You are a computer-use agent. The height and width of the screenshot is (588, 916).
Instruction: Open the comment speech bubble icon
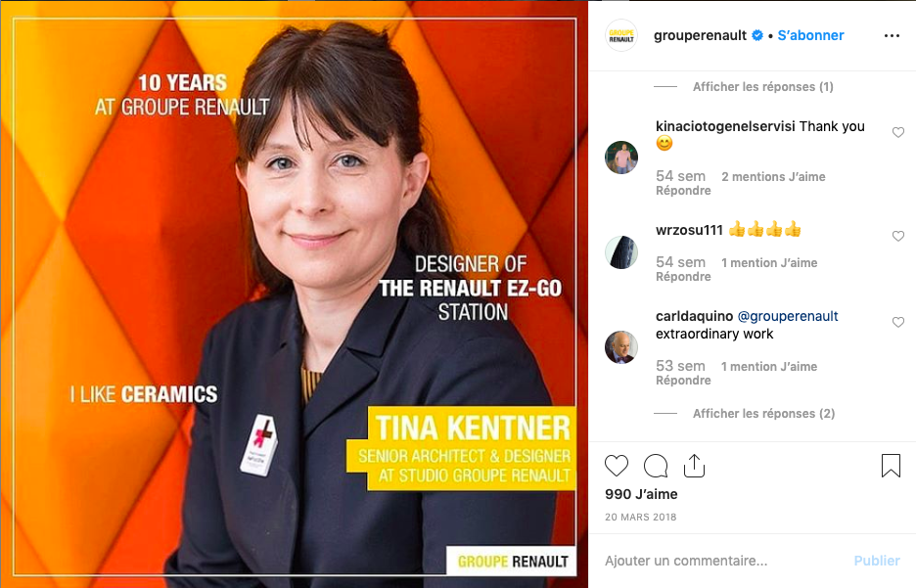pos(656,466)
